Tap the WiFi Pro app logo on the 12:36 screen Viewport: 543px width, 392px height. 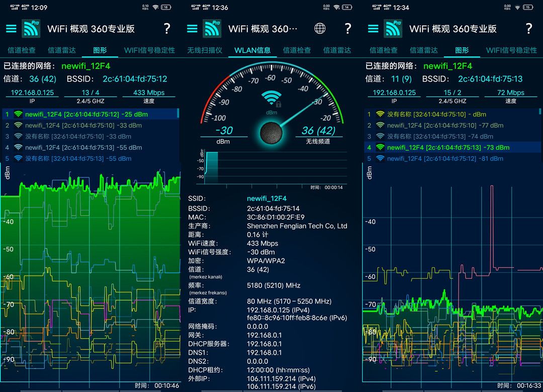[x=212, y=29]
